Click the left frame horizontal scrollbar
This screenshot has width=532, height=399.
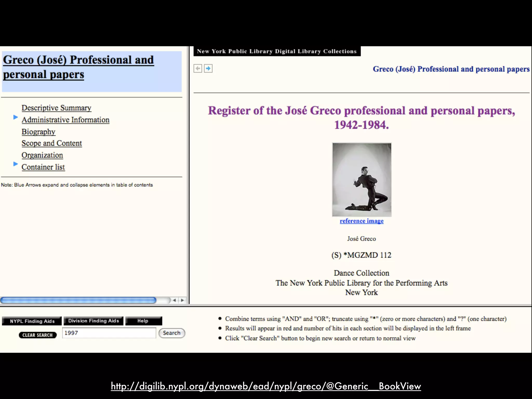pos(78,300)
